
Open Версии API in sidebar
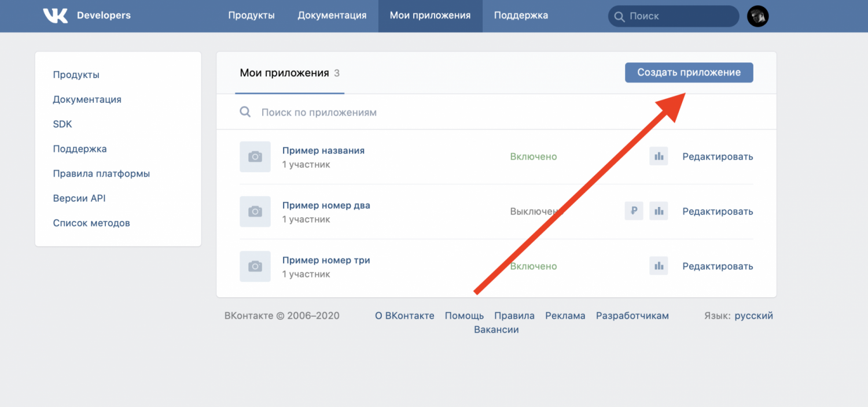(79, 198)
